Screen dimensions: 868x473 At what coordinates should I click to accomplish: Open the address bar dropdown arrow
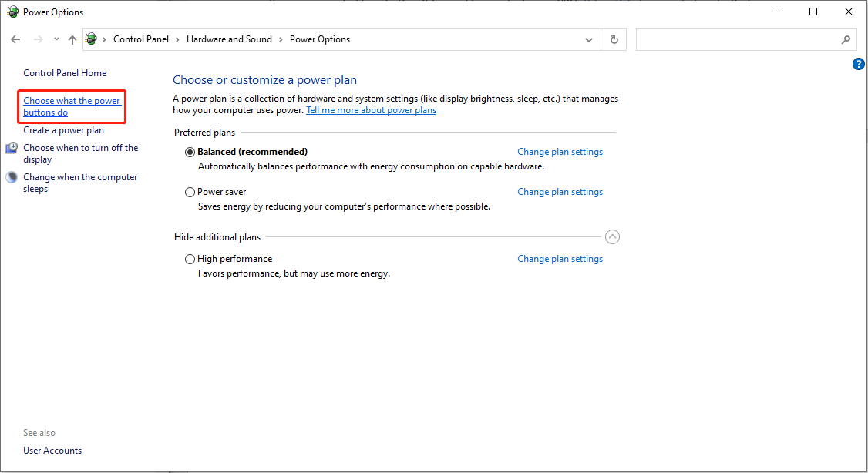coord(588,39)
